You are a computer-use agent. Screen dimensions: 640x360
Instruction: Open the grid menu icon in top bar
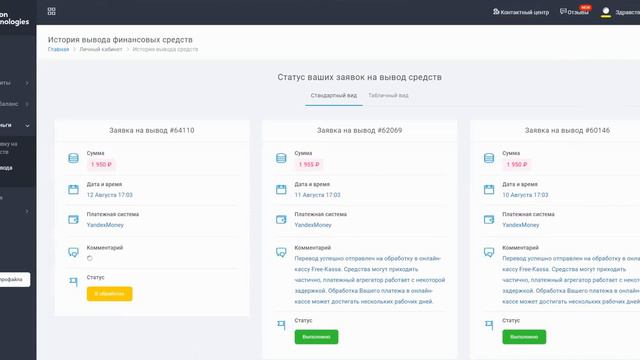point(51,11)
